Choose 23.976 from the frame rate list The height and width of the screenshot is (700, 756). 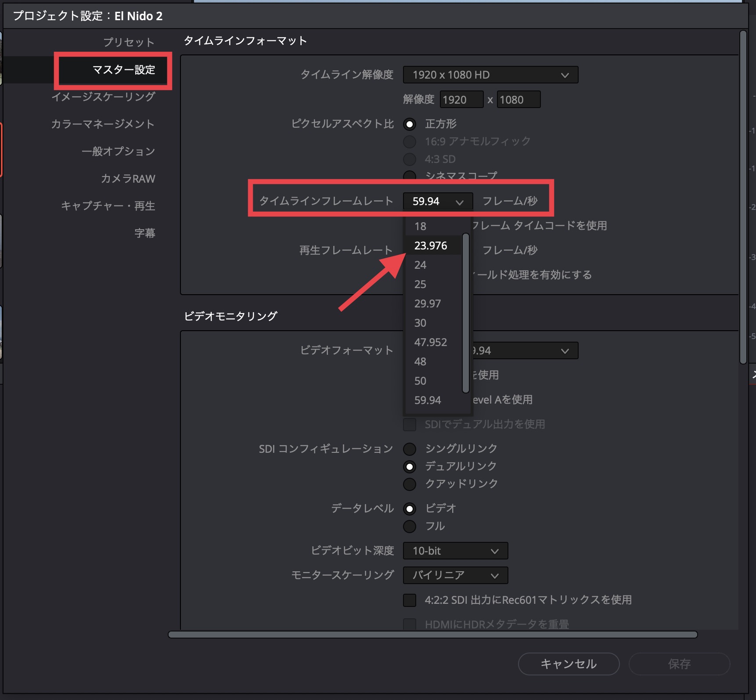(x=432, y=245)
